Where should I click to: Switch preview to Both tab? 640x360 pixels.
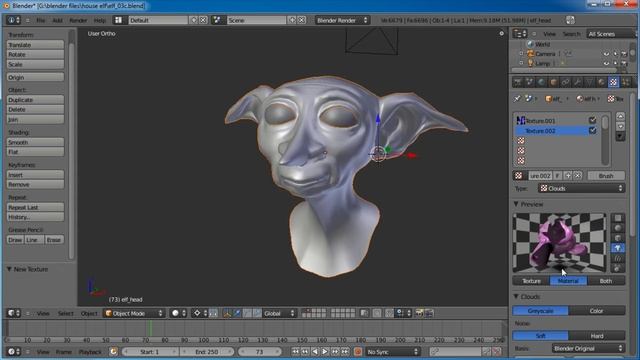(606, 281)
